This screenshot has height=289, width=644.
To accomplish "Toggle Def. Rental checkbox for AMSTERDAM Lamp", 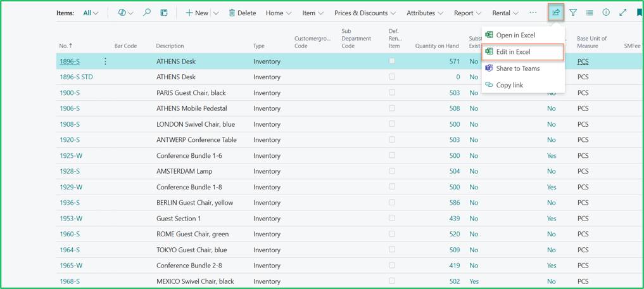I will (x=392, y=171).
